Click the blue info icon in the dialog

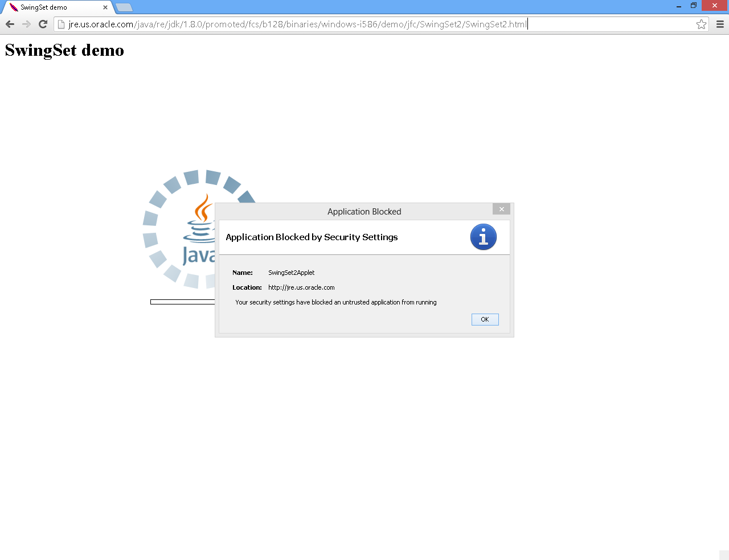click(x=483, y=237)
